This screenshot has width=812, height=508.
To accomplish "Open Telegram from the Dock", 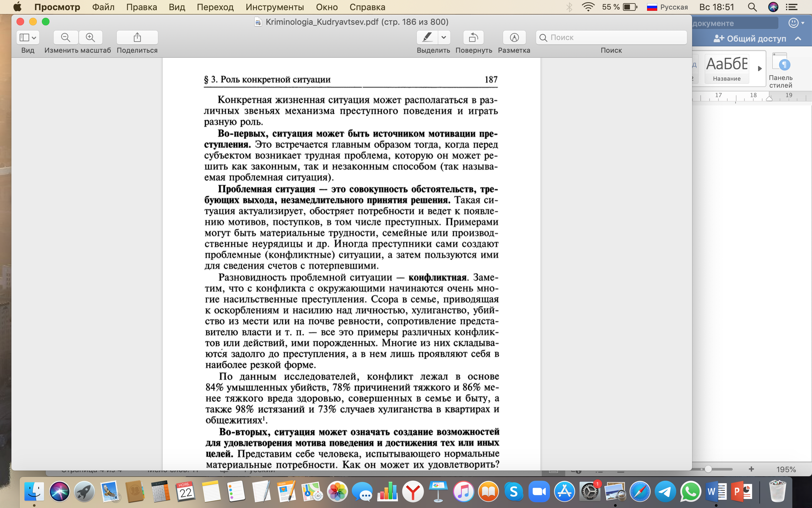I will [x=665, y=492].
